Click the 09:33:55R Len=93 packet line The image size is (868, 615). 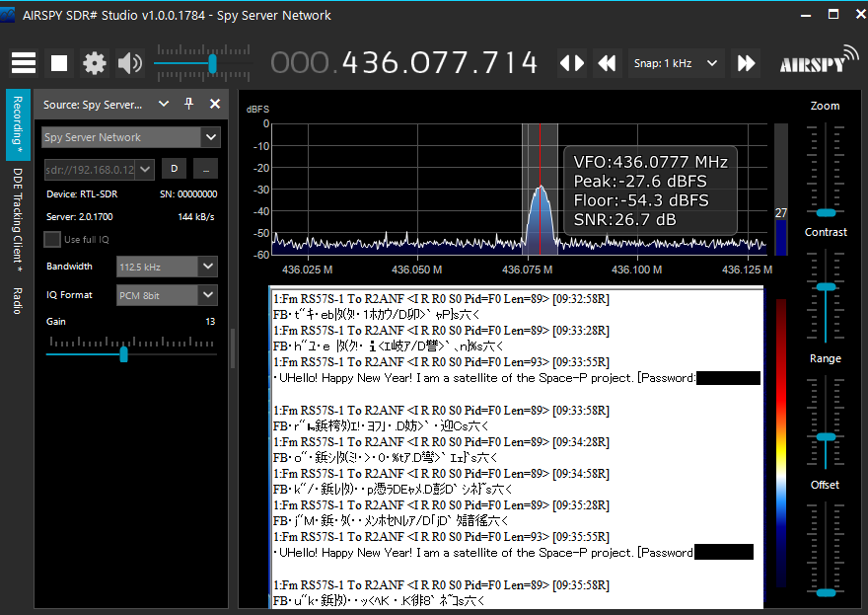pyautogui.click(x=441, y=362)
